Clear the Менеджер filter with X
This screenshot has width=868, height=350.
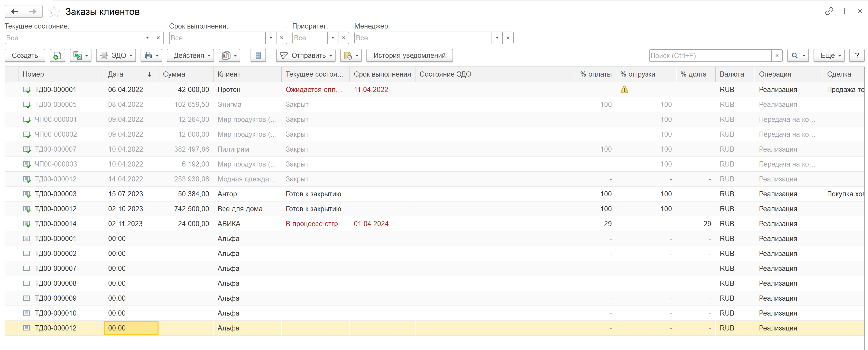508,38
